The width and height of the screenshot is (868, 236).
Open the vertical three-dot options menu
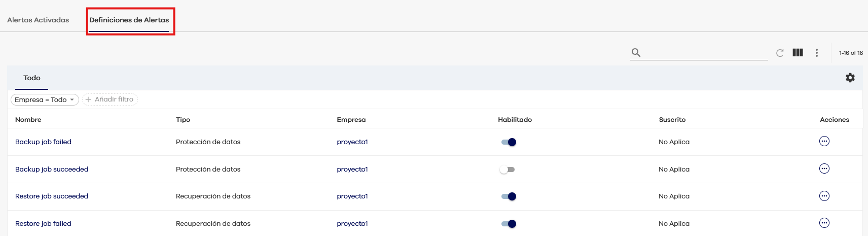point(816,53)
